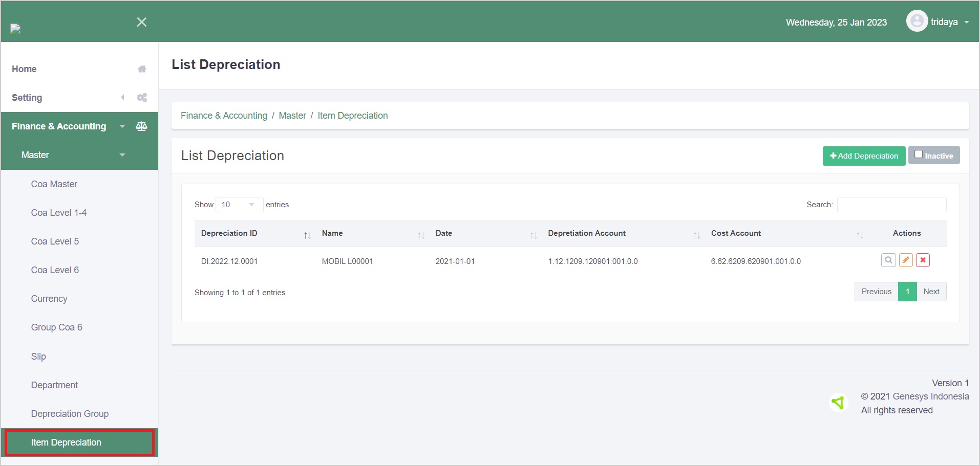Click the Finance & Accounting breadcrumb link
This screenshot has height=466, width=980.
click(224, 116)
